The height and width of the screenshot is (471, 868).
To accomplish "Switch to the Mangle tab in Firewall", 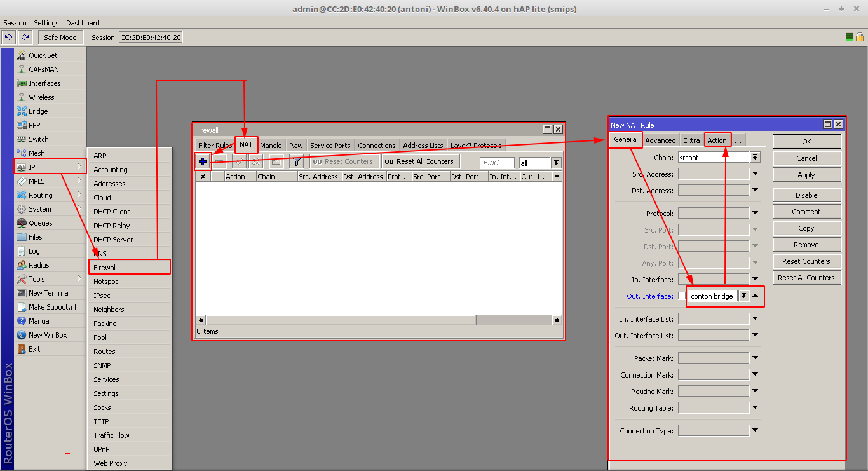I will [x=271, y=145].
